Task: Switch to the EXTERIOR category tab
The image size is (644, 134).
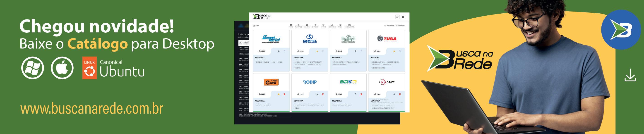Action: [x=315, y=26]
